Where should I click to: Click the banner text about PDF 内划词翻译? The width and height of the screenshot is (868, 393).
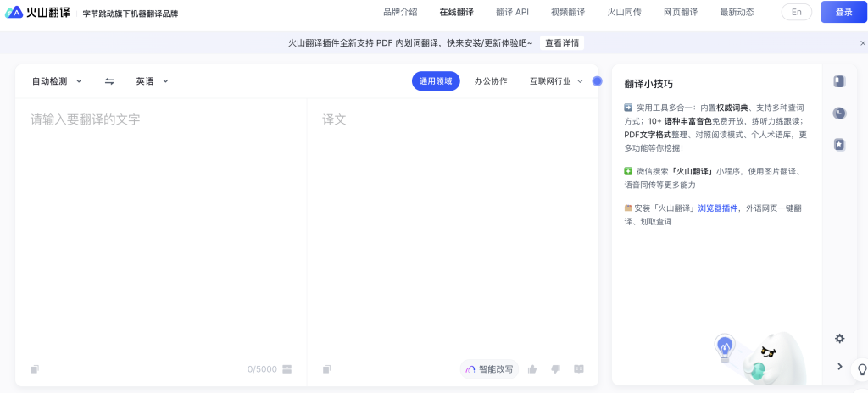pyautogui.click(x=410, y=42)
